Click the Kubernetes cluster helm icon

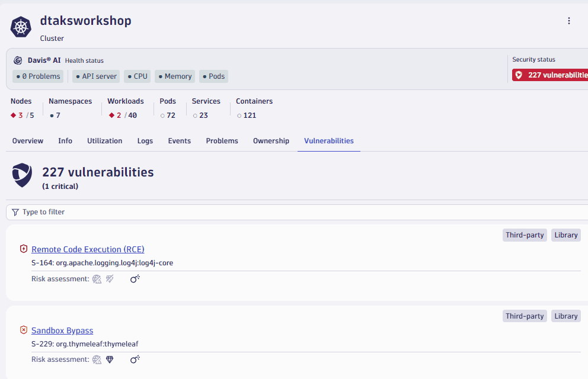tap(21, 27)
